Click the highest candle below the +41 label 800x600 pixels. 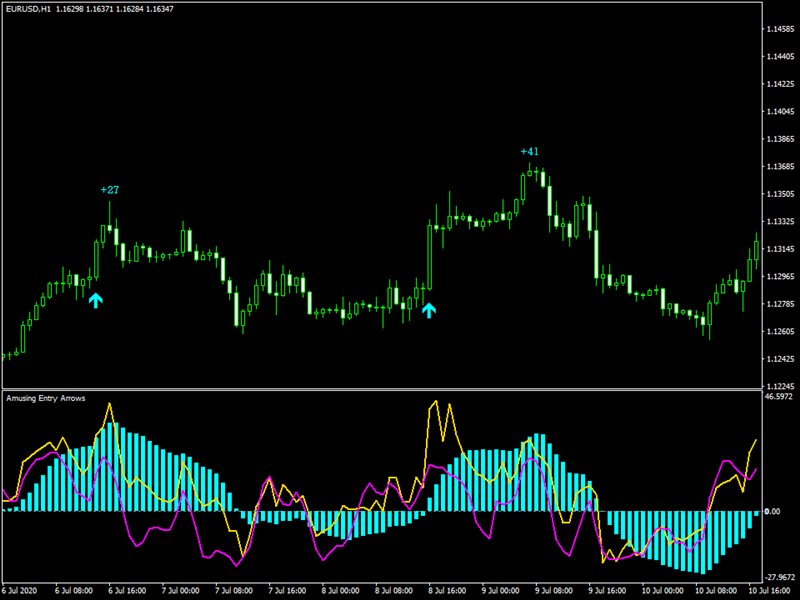tap(530, 171)
